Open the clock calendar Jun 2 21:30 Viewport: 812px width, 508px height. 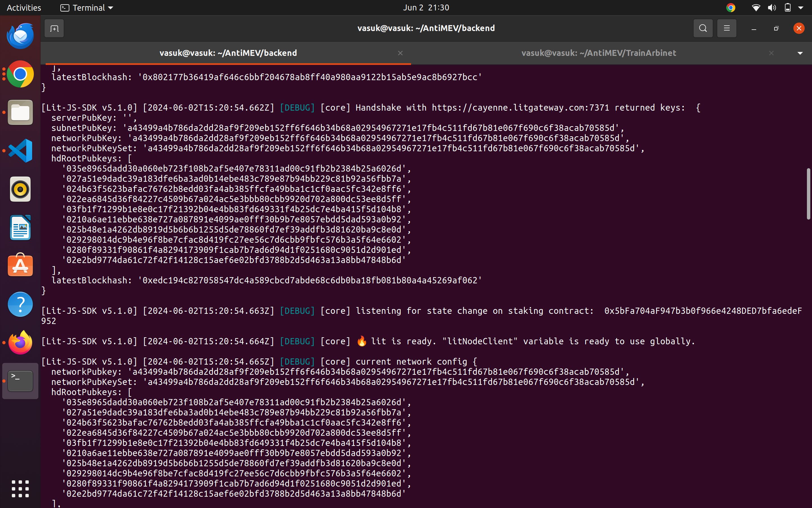coord(426,8)
